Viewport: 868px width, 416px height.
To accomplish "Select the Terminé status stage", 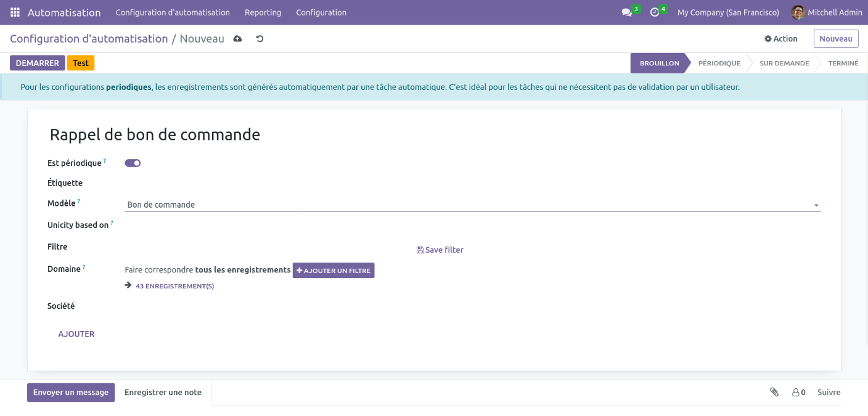I will tap(843, 63).
